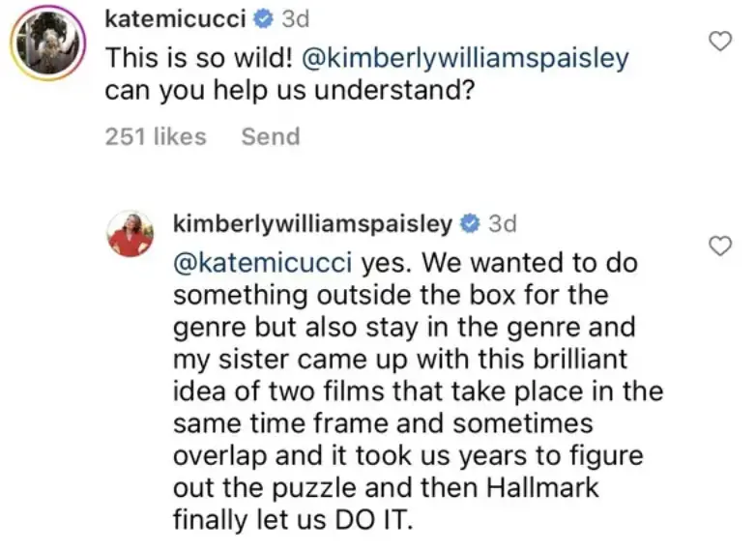The width and height of the screenshot is (756, 551).
Task: Click the "finally let us DO IT." line
Action: point(292,520)
